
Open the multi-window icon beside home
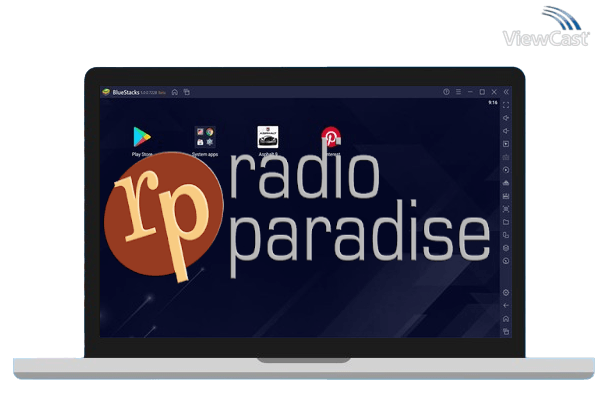tap(187, 92)
